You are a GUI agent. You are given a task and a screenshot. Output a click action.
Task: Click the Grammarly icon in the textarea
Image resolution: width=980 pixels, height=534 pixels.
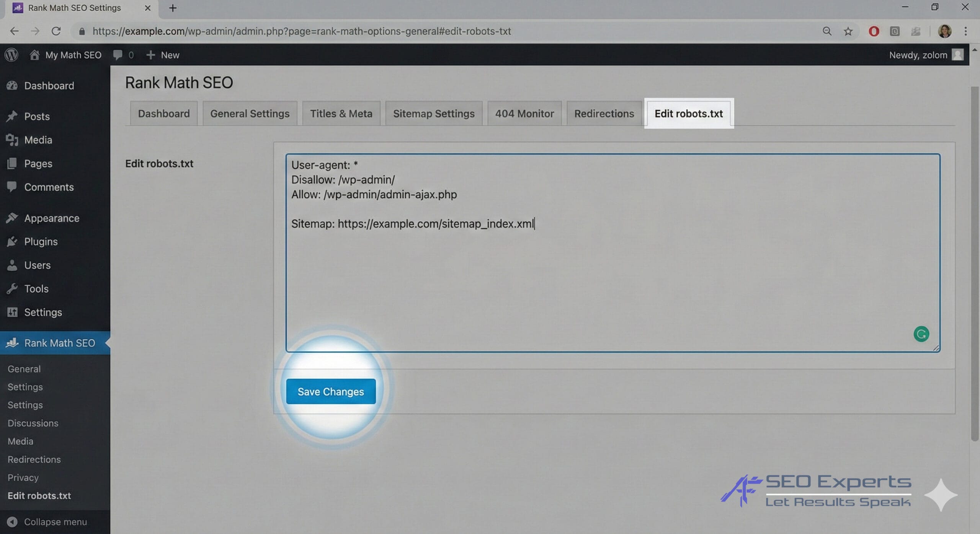pyautogui.click(x=921, y=334)
